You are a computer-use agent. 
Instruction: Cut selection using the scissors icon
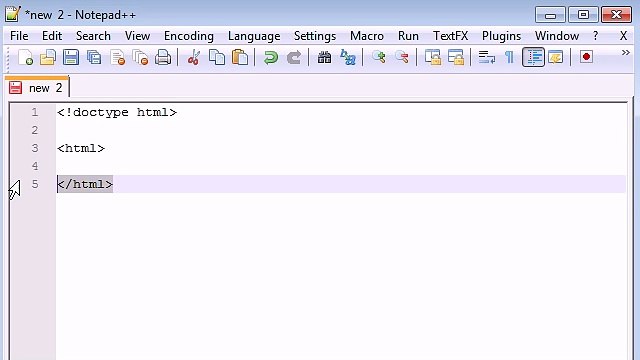pyautogui.click(x=193, y=57)
